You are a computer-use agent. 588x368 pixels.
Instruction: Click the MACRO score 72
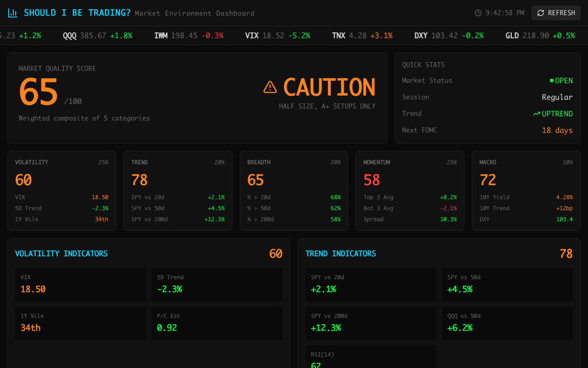click(488, 180)
